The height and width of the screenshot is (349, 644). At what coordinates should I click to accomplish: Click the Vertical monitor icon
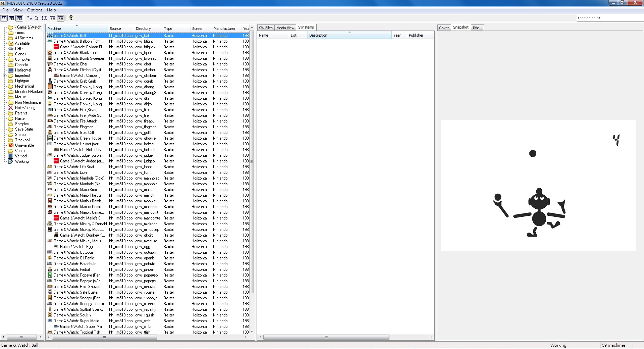(11, 156)
